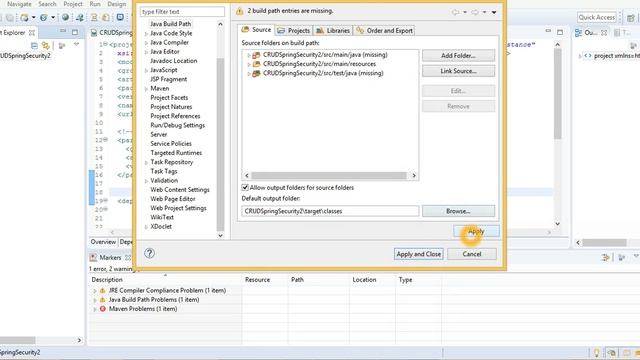Click the Cancel button
640x360 pixels.
click(472, 254)
